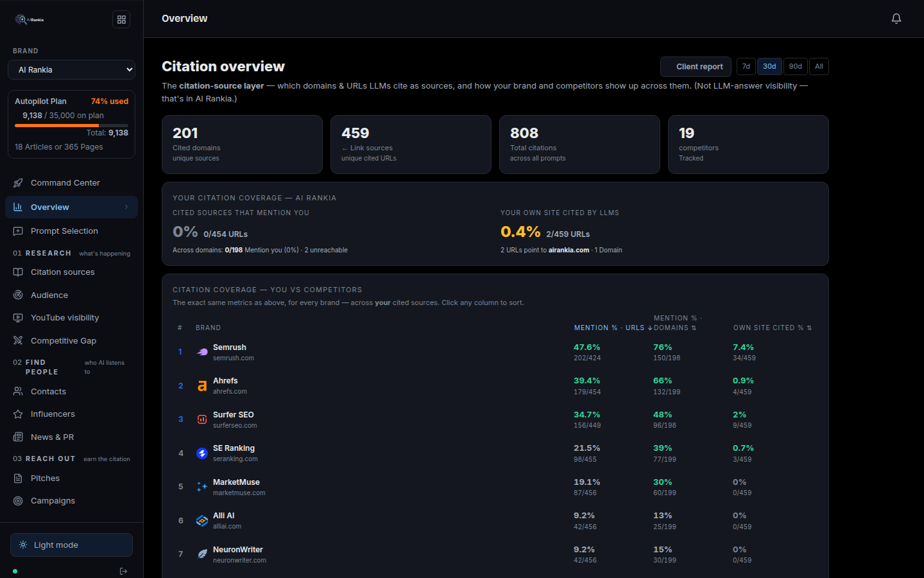Click the Autopilot Plan usage bar
Screen dimensions: 924x578
click(x=71, y=125)
